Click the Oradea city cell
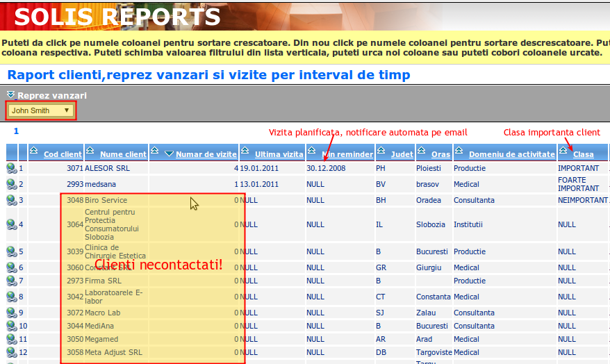Image resolution: width=610 pixels, height=364 pixels. (429, 200)
